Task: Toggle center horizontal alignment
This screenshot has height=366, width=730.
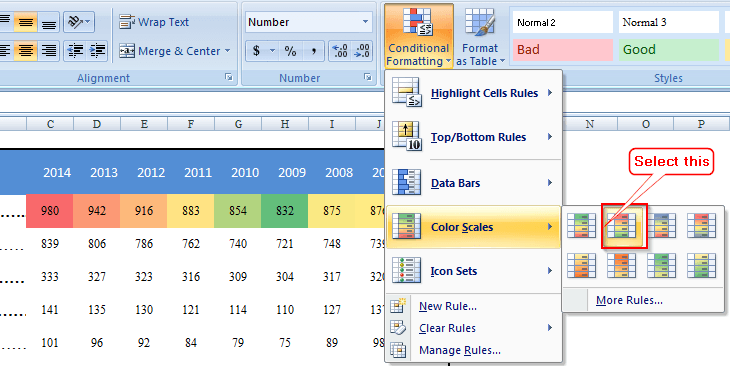Action: (x=26, y=51)
